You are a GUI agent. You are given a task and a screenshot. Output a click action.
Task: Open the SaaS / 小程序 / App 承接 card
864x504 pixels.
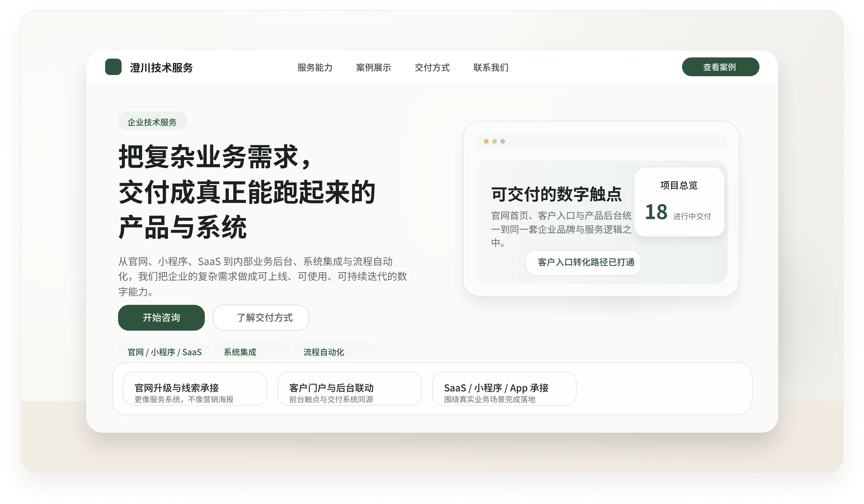(504, 389)
